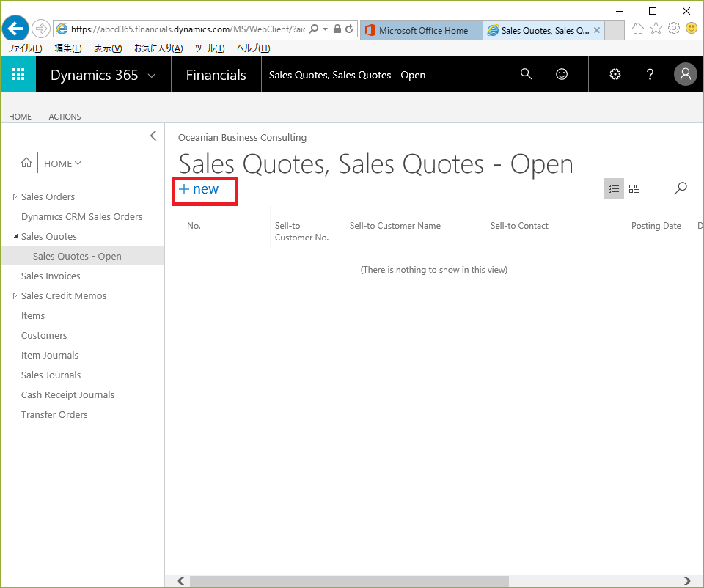Click the browser URL address field
The width and height of the screenshot is (704, 588).
[188, 29]
